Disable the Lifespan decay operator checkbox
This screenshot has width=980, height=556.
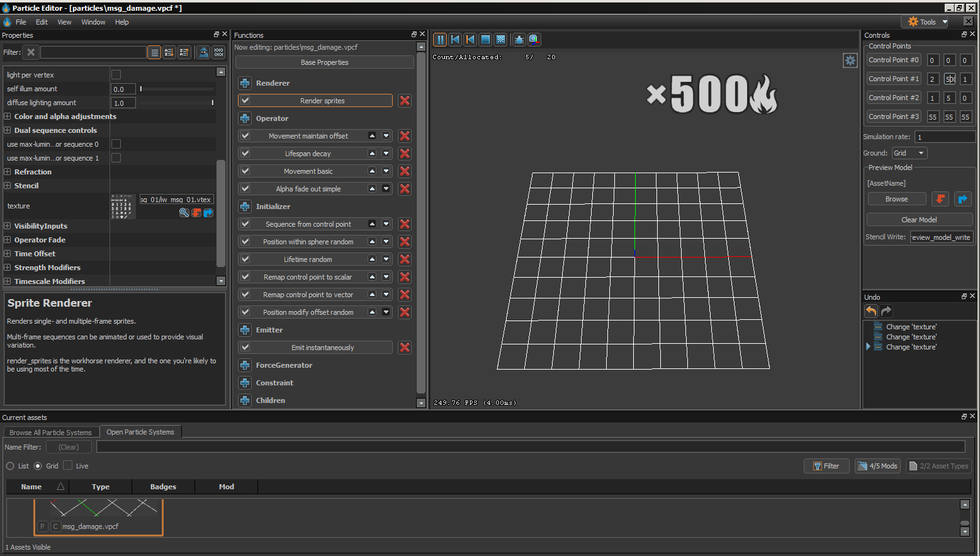(245, 154)
